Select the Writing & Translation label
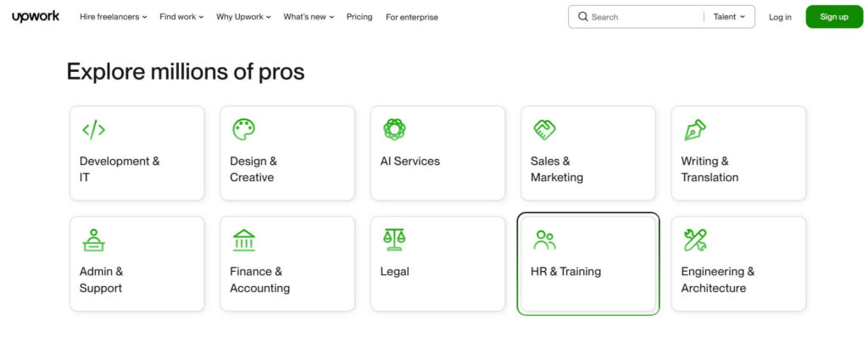This screenshot has width=868, height=337. click(x=709, y=169)
